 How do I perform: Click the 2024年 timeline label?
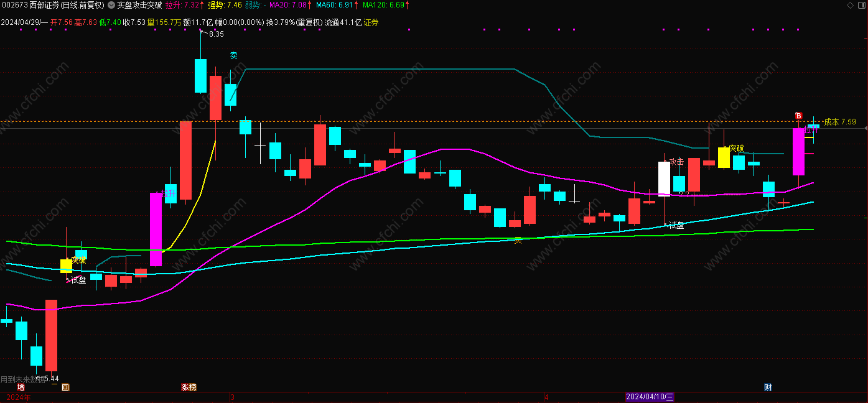[x=17, y=397]
